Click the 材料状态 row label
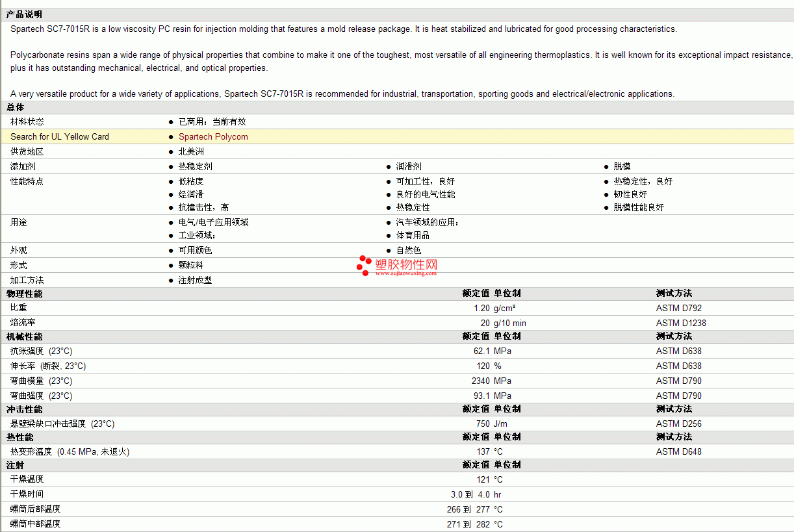Viewport: 794px width, 532px height. [x=27, y=121]
